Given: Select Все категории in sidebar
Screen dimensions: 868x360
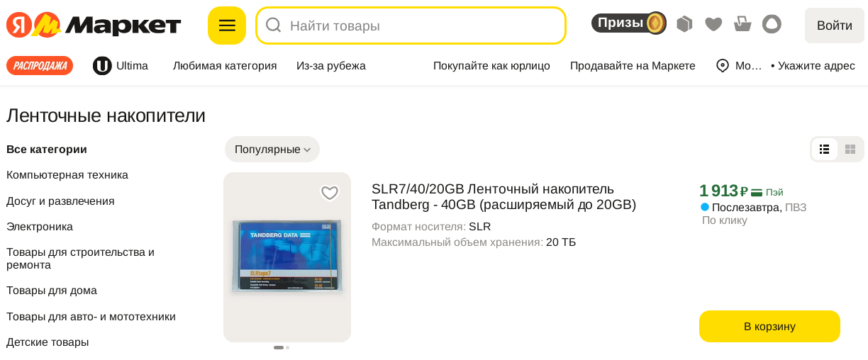Looking at the screenshot, I should 47,150.
